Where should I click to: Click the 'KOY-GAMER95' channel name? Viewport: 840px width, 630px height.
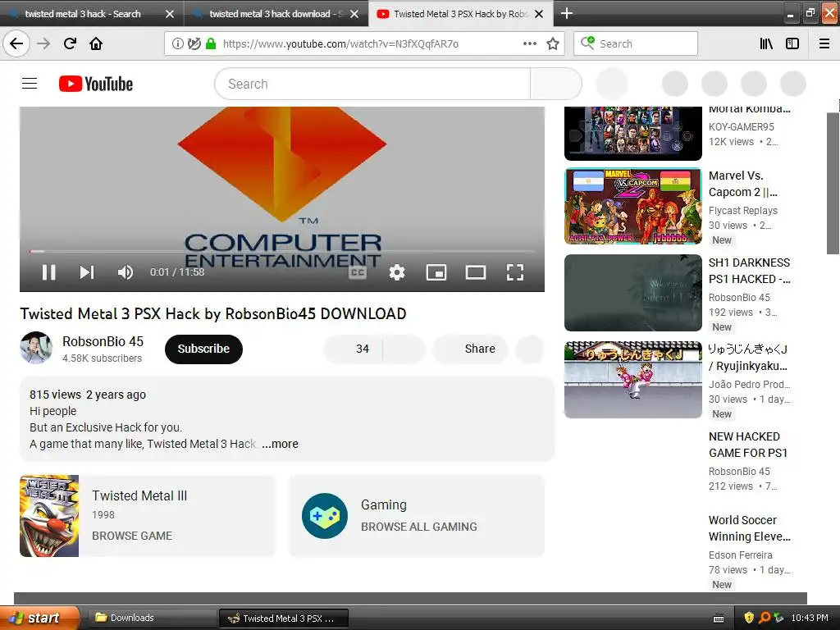pyautogui.click(x=742, y=127)
